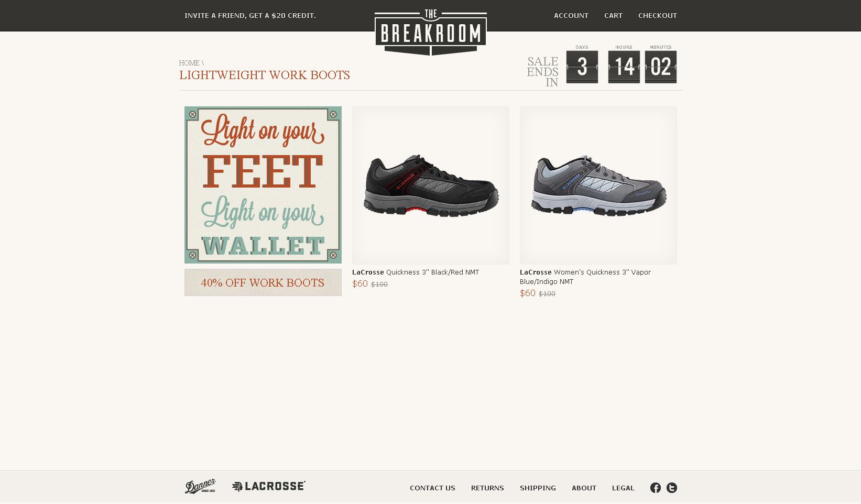The height and width of the screenshot is (504, 861).
Task: Open the Light on your Feet promo image
Action: click(263, 185)
